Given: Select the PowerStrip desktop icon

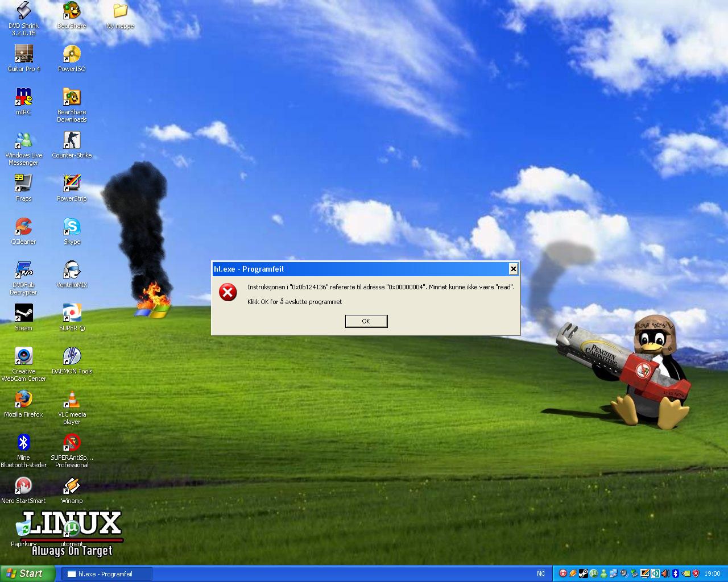Looking at the screenshot, I should pyautogui.click(x=72, y=188).
